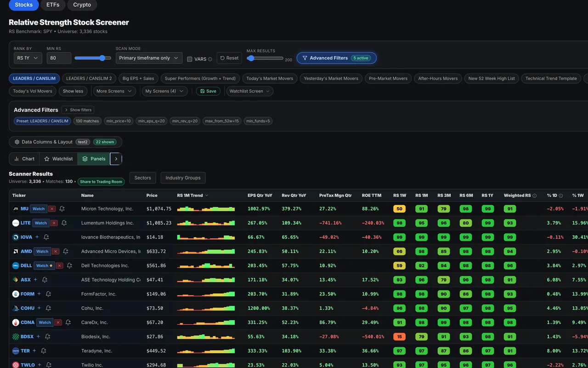This screenshot has height=368, width=588.
Task: Sort by RS 1M Trend column
Action: point(193,195)
